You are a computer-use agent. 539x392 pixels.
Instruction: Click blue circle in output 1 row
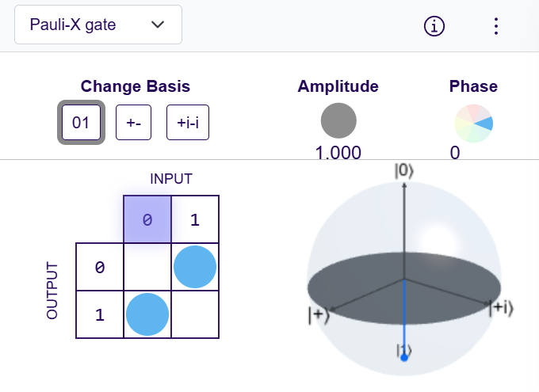(x=147, y=314)
